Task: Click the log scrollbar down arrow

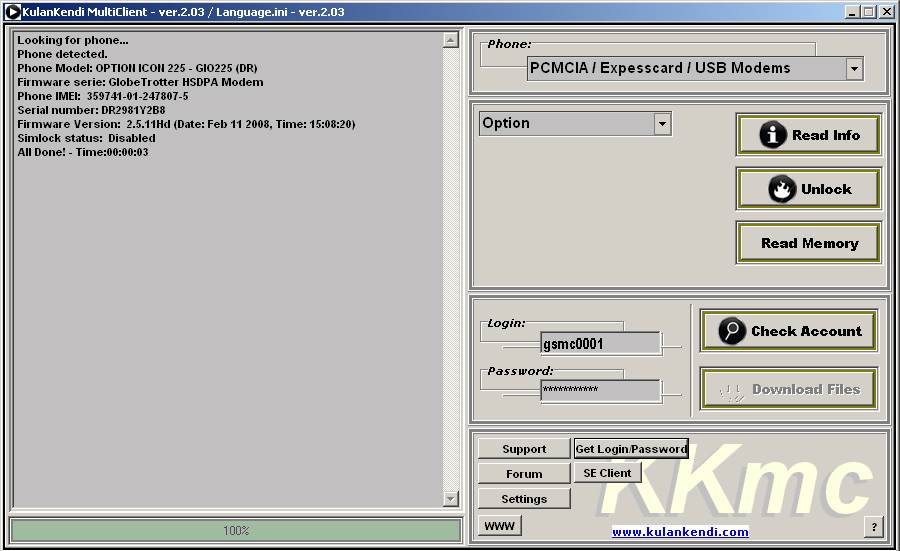Action: [x=450, y=499]
